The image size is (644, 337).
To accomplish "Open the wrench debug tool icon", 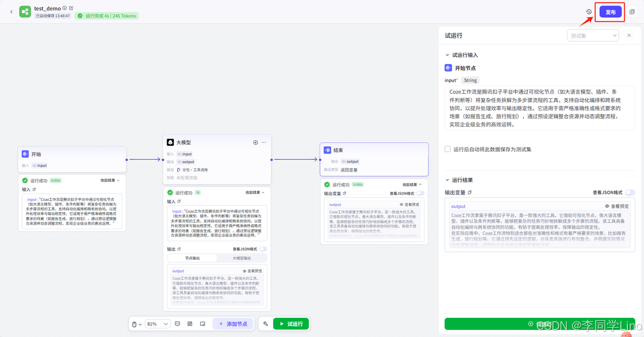I will pyautogui.click(x=266, y=324).
